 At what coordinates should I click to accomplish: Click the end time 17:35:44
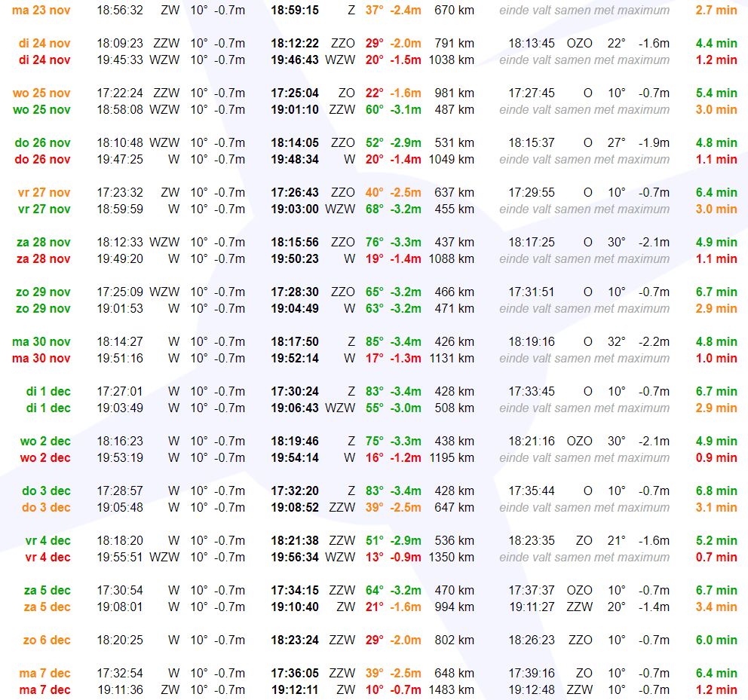(531, 491)
